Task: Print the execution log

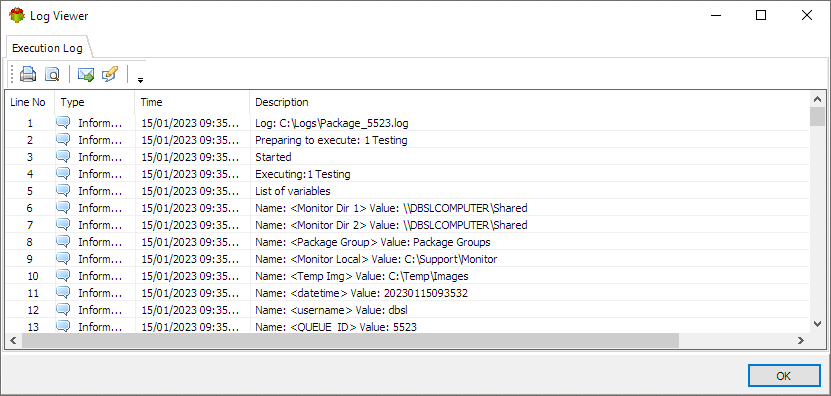Action: tap(28, 75)
